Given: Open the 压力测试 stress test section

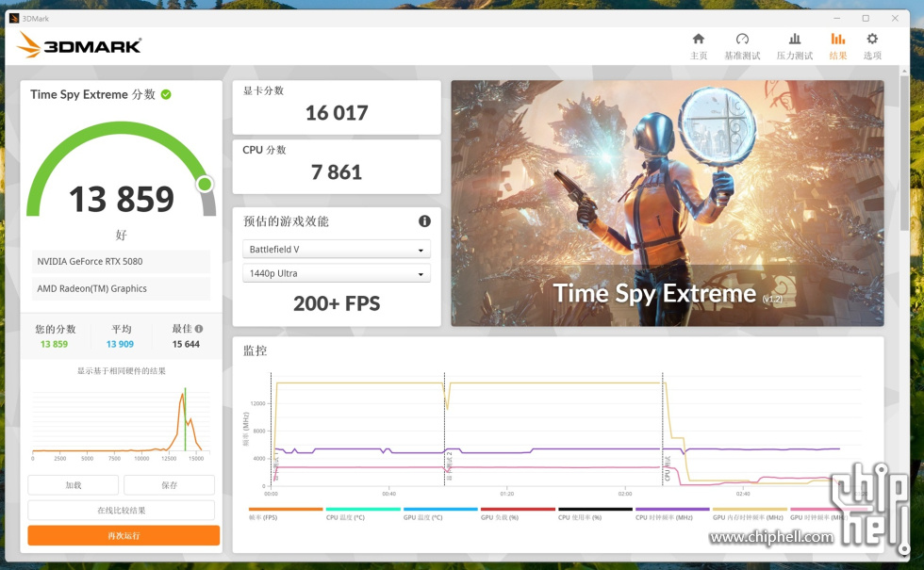Looking at the screenshot, I should click(x=794, y=46).
